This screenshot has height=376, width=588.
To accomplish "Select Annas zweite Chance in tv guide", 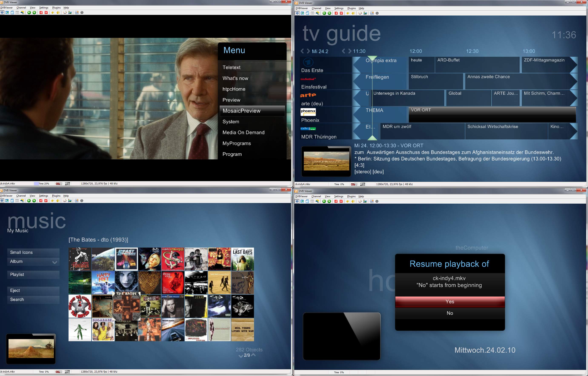I will pyautogui.click(x=518, y=81).
